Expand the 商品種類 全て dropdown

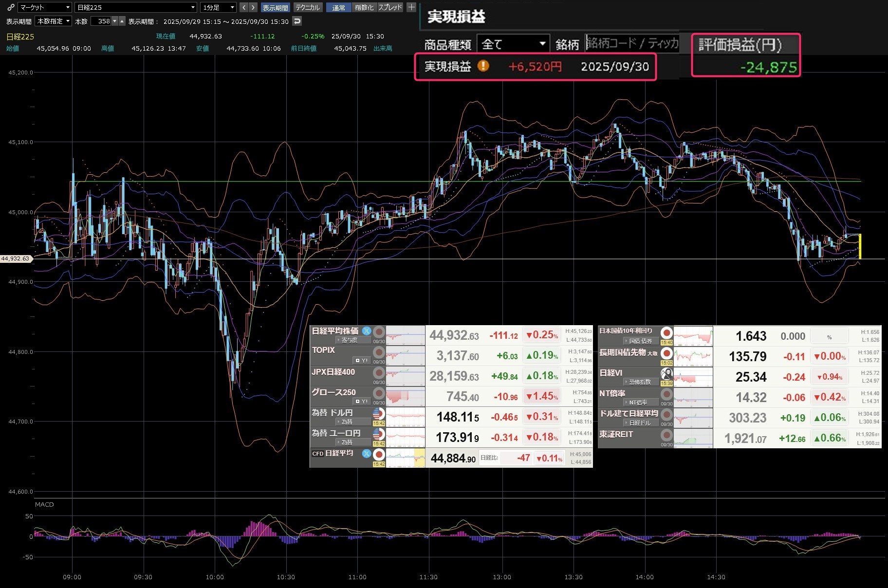(x=513, y=44)
